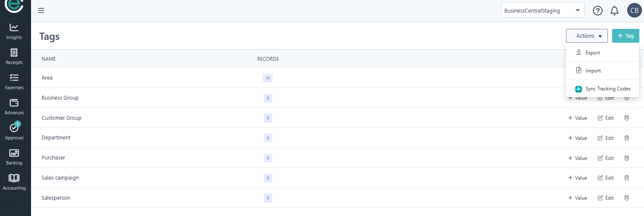Screen dimensions: 644x216
Task: Click the RECORDS column header
Action: click(x=268, y=59)
